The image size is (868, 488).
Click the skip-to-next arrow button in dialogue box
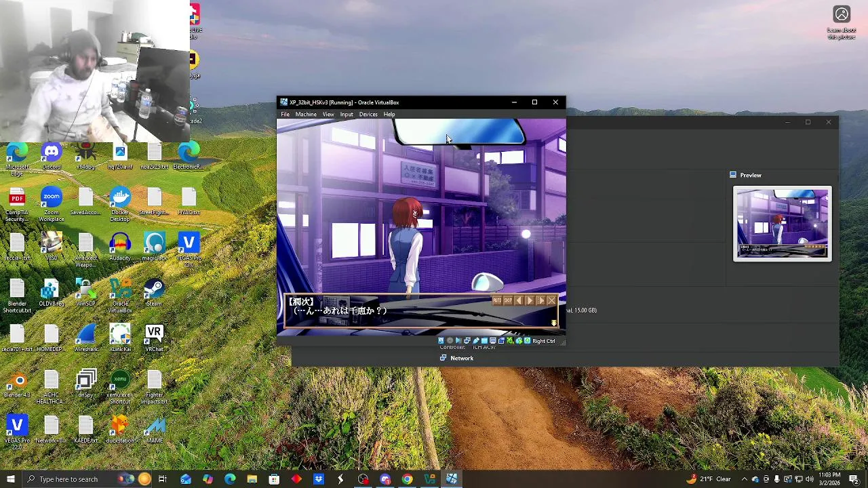coord(540,300)
